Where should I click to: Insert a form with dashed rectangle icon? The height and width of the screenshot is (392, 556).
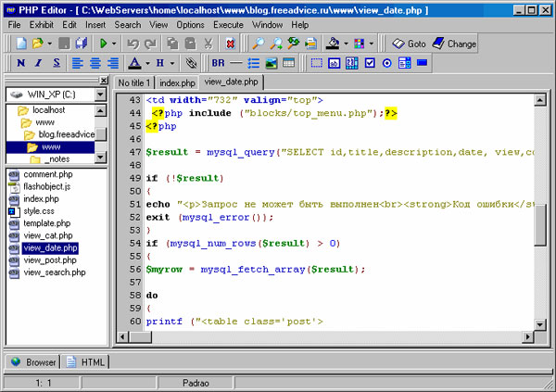click(316, 63)
